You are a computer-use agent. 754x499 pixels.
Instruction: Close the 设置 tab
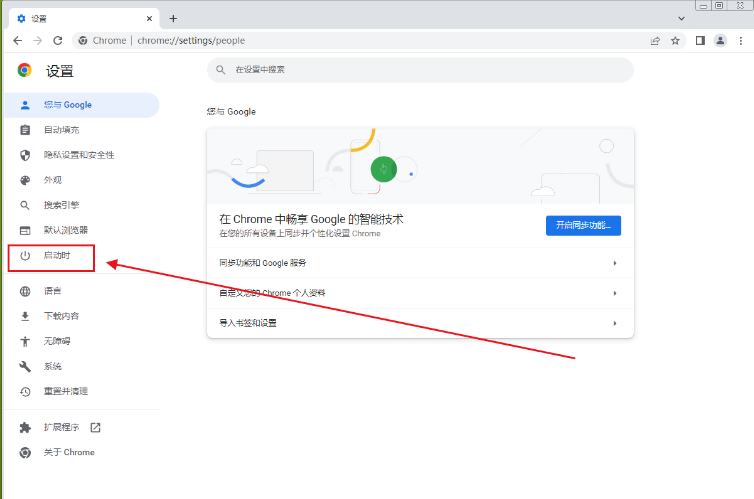pos(149,19)
